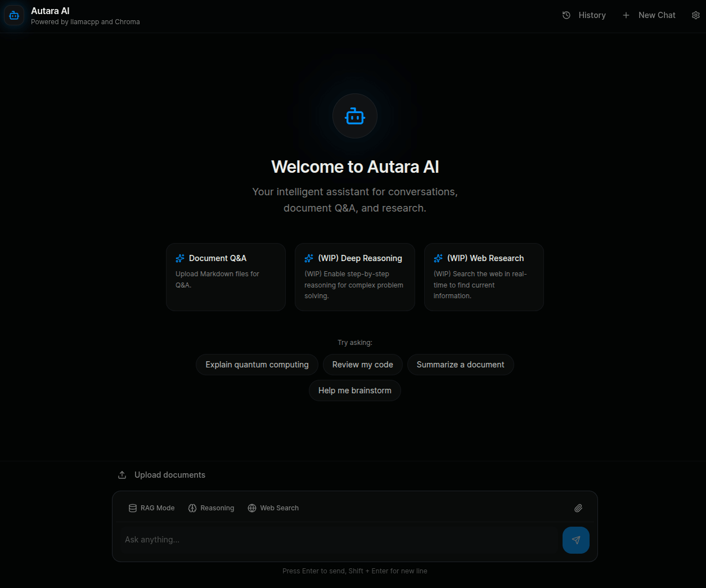
Task: Click sparkle icon on Document Q&A card
Action: [180, 258]
